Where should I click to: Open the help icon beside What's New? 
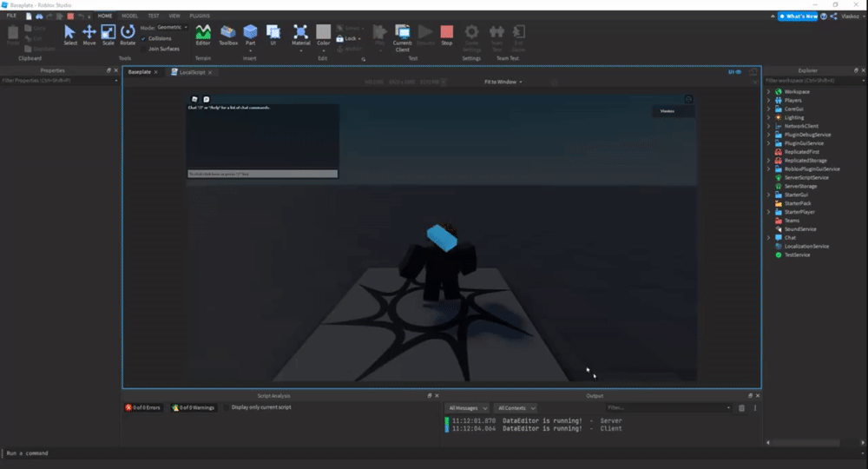pyautogui.click(x=824, y=16)
